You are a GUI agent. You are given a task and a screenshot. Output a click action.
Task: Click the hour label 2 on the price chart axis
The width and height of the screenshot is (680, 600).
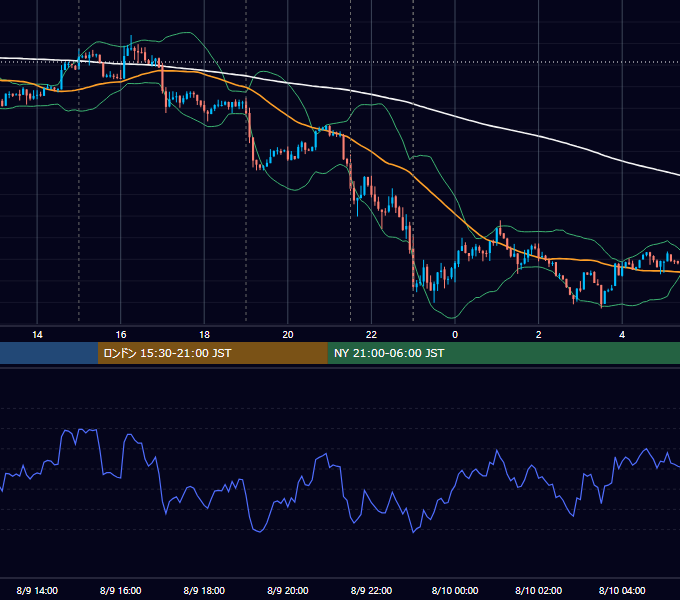pos(538,335)
